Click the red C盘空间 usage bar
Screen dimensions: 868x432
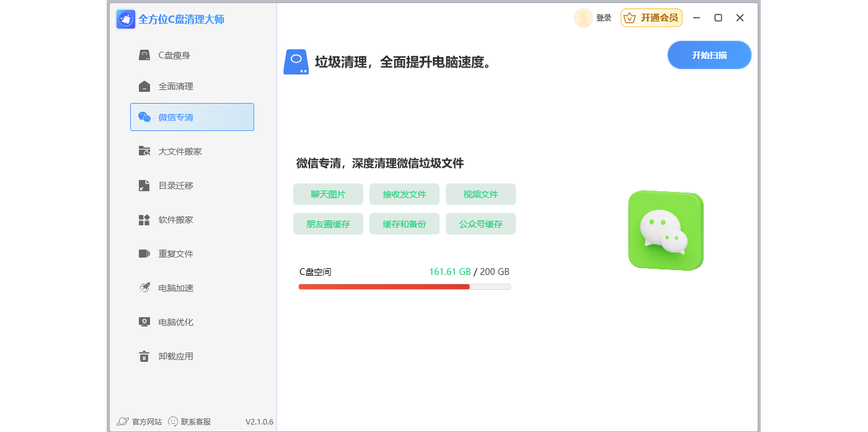pos(384,287)
